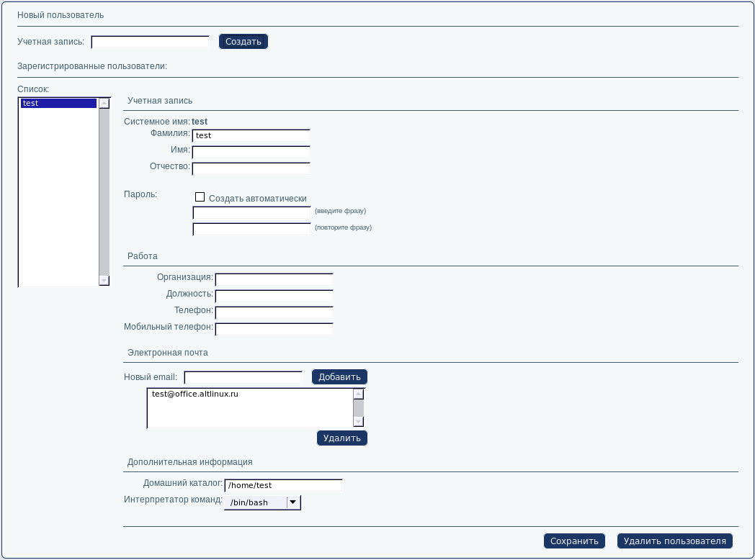Focus the new Учетная запись input field
The height and width of the screenshot is (560, 755).
pos(150,42)
